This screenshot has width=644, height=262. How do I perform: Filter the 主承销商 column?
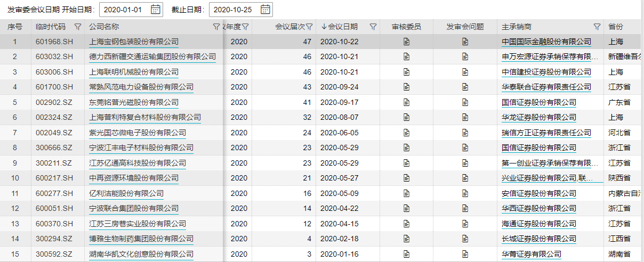597,27
